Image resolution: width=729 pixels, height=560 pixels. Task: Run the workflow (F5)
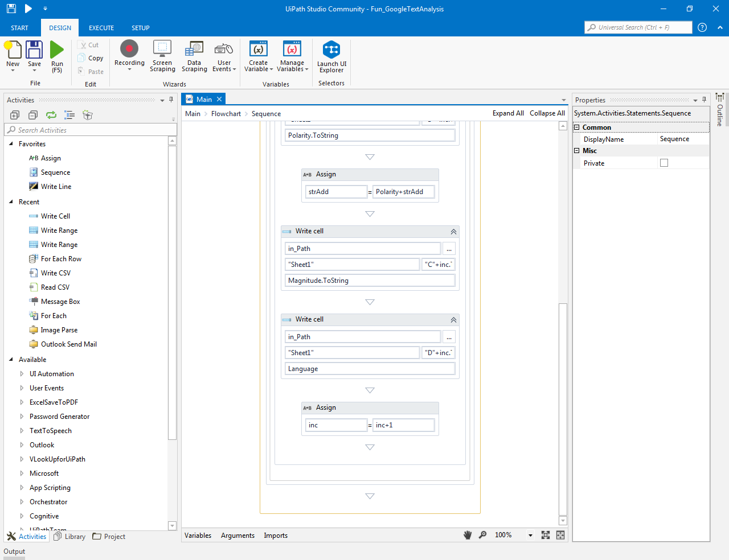(57, 57)
